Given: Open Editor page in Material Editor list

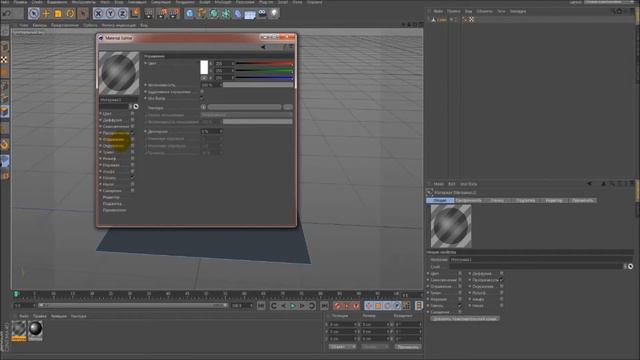Looking at the screenshot, I should 111,197.
